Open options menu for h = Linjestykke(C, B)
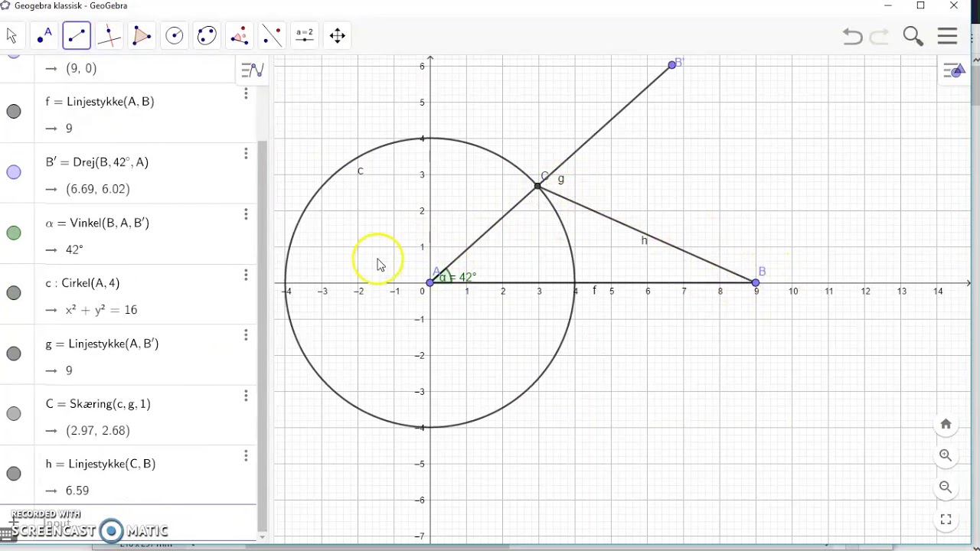Image resolution: width=980 pixels, height=551 pixels. (246, 456)
